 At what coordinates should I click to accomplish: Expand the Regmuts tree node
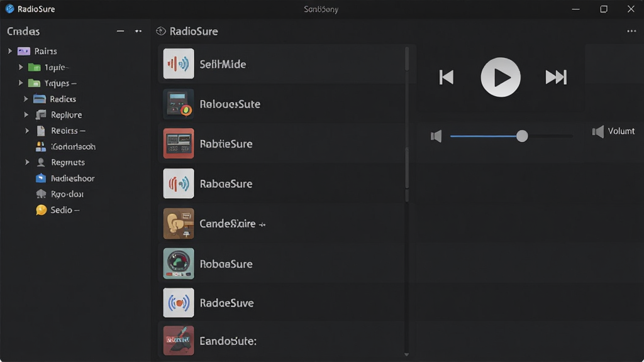click(x=27, y=163)
